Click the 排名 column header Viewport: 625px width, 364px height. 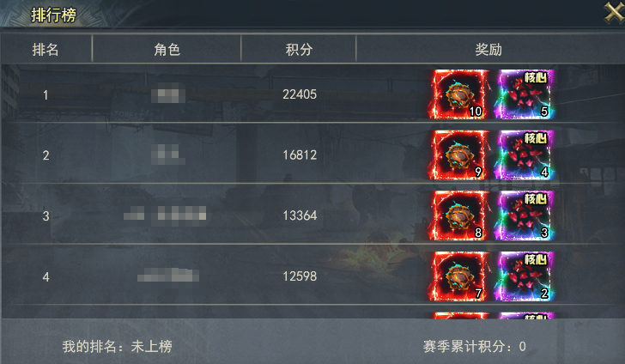[46, 50]
